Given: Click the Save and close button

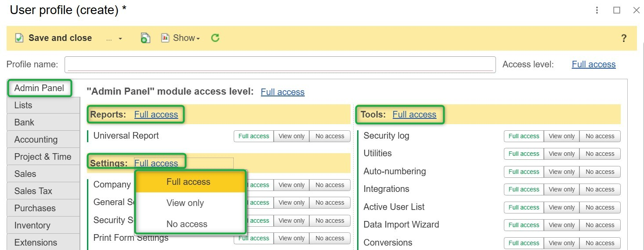Looking at the screenshot, I should click(x=60, y=38).
